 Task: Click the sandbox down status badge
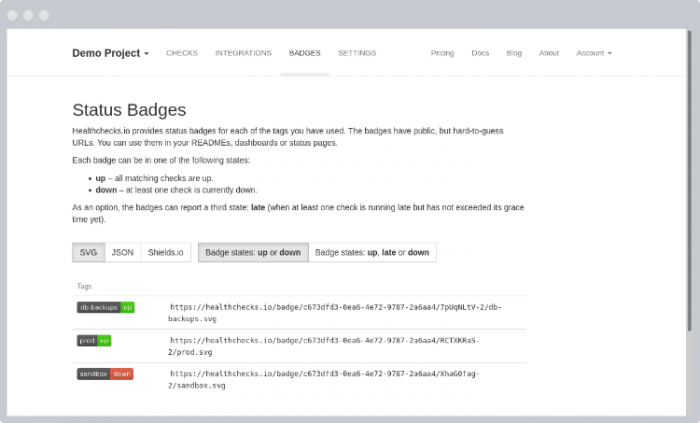point(105,374)
